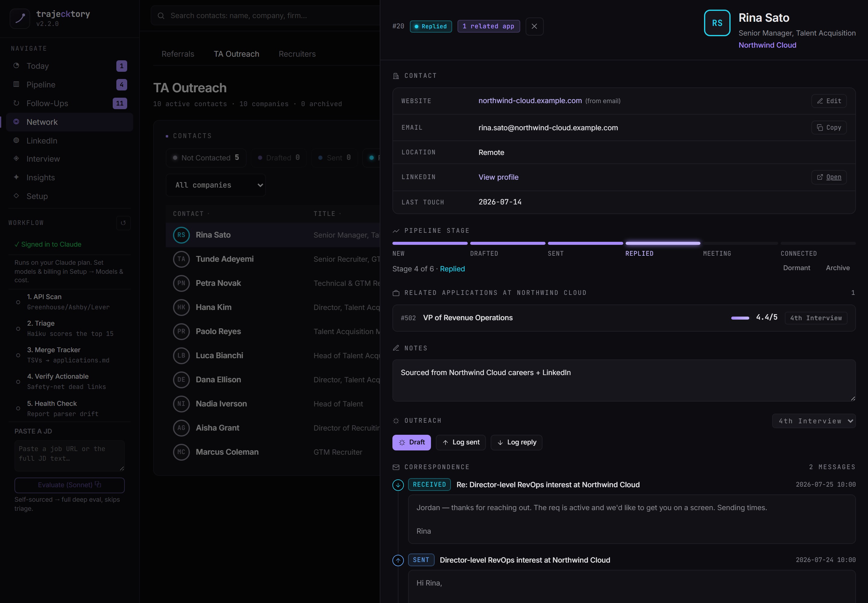Open the All companies dropdown

tap(216, 185)
